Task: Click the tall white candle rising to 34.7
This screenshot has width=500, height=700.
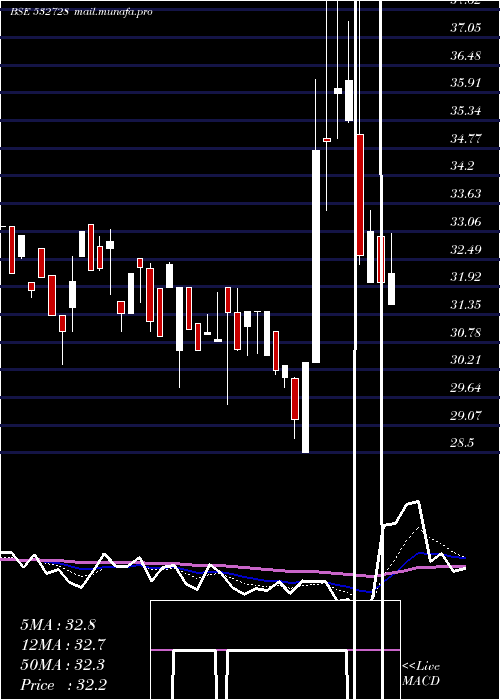Action: (x=316, y=256)
